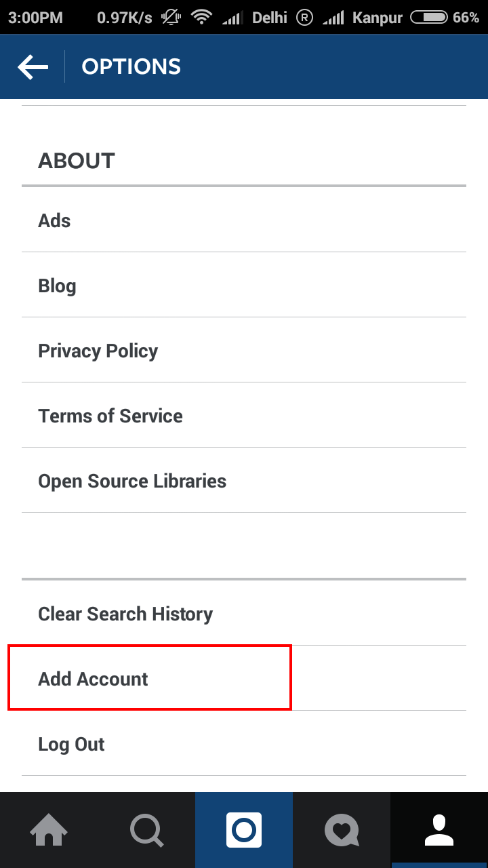This screenshot has height=868, width=488.
Task: Open the Ads option
Action: (x=244, y=220)
